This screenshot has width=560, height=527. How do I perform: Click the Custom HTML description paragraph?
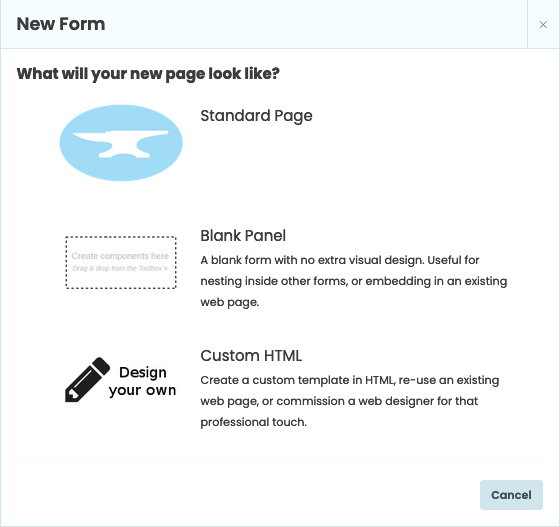pyautogui.click(x=350, y=401)
